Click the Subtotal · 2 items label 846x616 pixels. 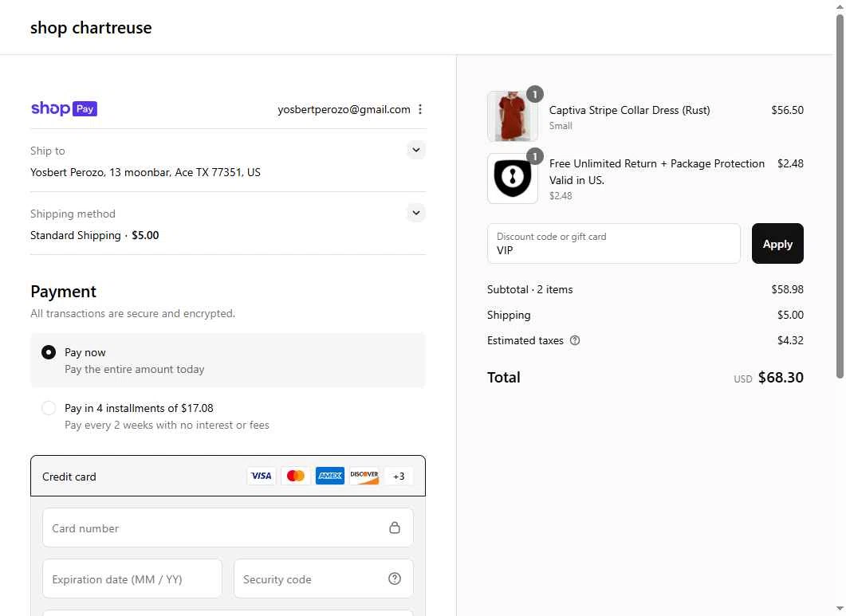coord(529,289)
